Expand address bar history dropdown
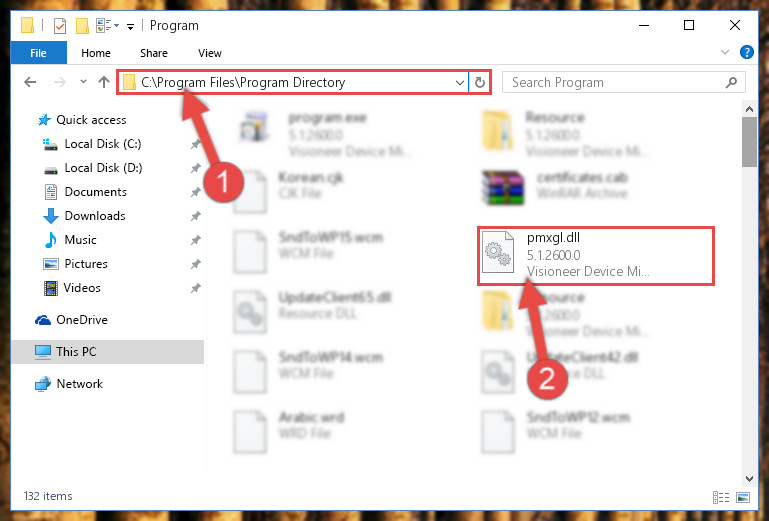Image resolution: width=769 pixels, height=521 pixels. (x=460, y=82)
